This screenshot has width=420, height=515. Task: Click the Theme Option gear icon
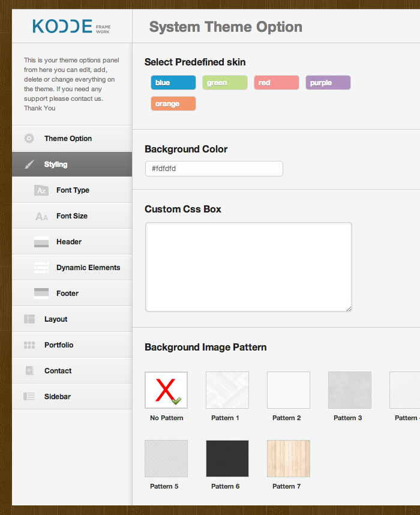click(x=29, y=139)
